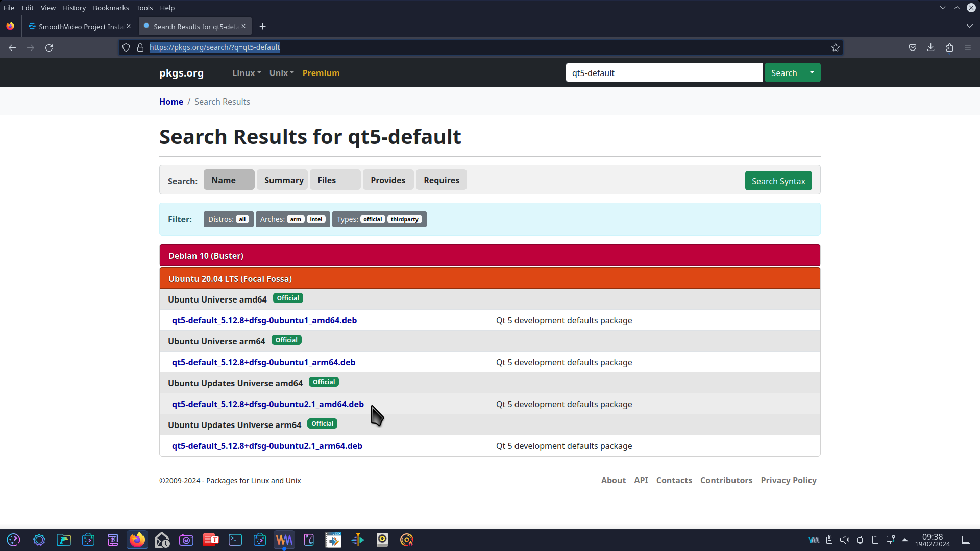Open the History menu
980x551 pixels.
[74, 8]
